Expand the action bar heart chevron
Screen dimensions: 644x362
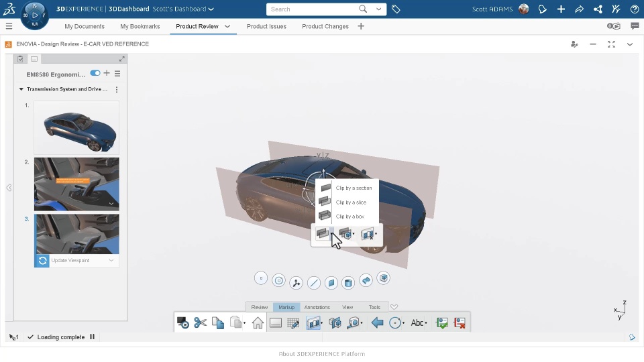click(394, 307)
